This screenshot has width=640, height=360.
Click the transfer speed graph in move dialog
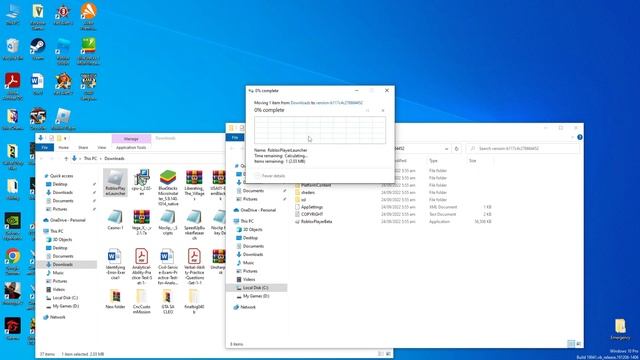[x=320, y=130]
